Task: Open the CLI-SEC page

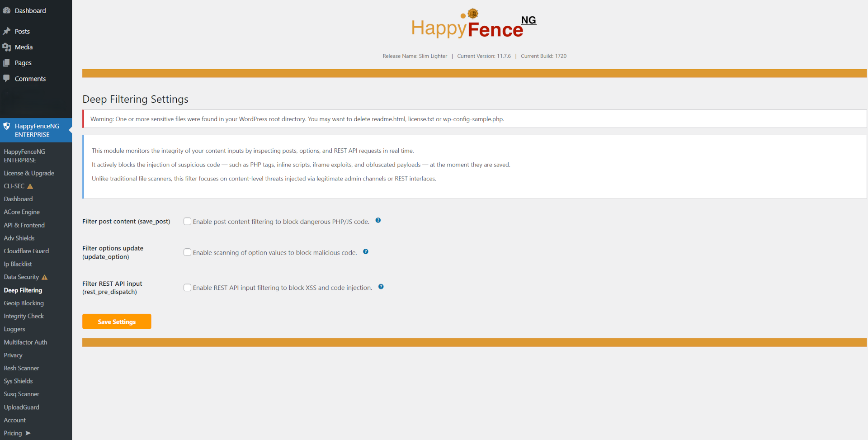Action: pos(14,186)
